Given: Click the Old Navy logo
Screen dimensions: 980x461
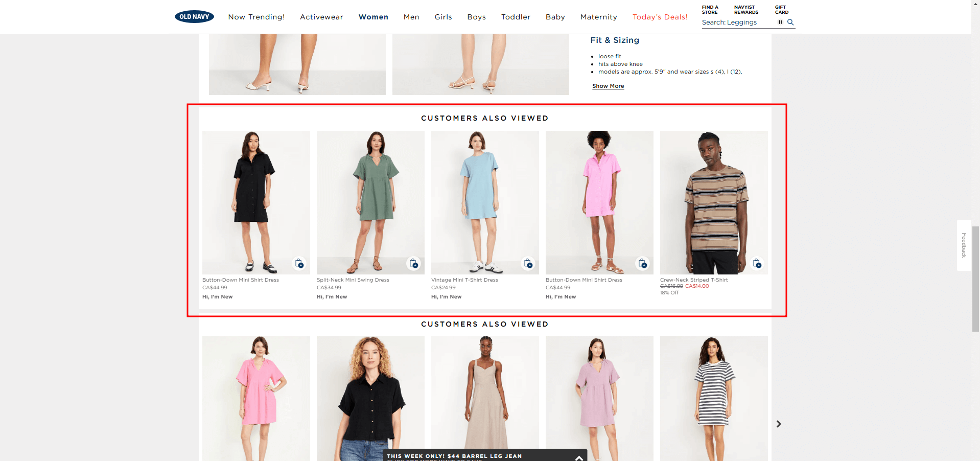Looking at the screenshot, I should coord(194,16).
